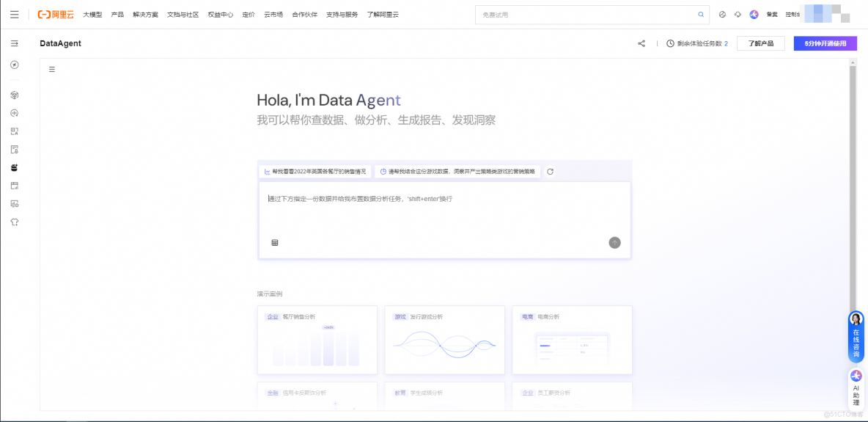The image size is (868, 422).
Task: Click the globe icon in top bar
Action: (722, 15)
